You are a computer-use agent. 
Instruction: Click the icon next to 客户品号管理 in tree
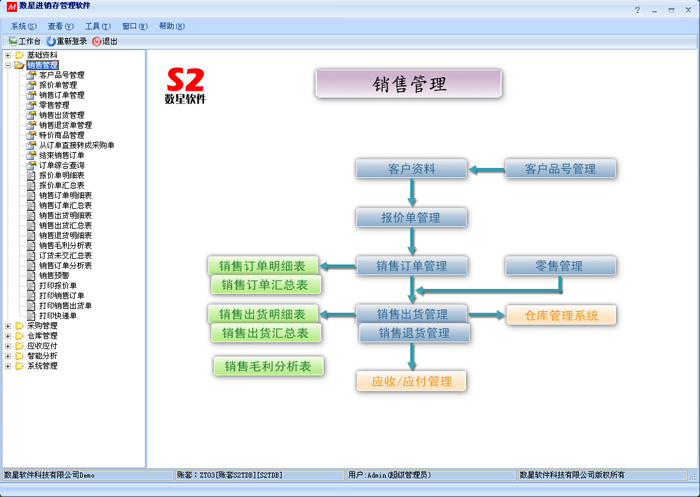tap(31, 75)
